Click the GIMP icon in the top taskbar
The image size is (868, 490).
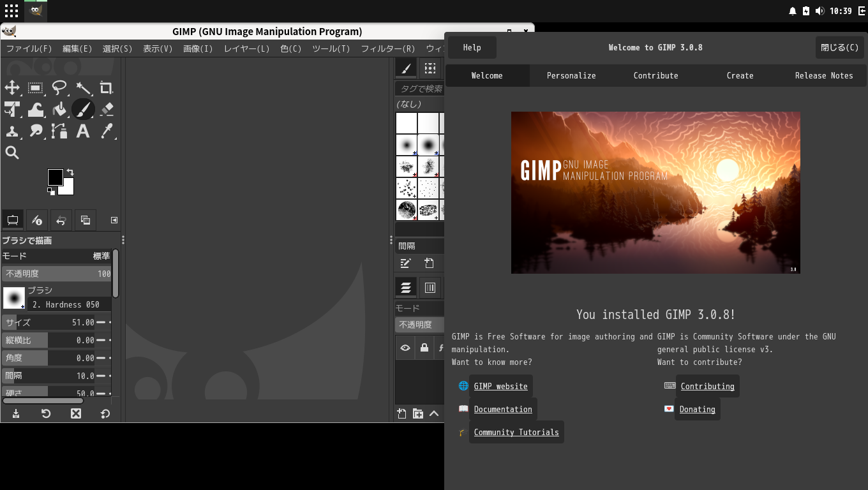point(36,11)
